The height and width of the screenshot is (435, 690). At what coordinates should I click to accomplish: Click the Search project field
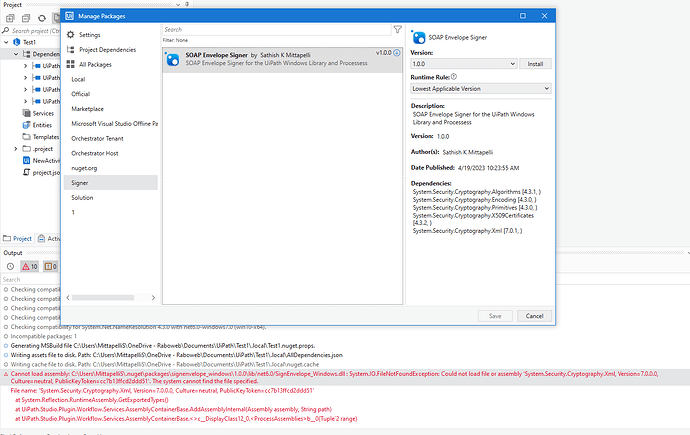tap(35, 31)
